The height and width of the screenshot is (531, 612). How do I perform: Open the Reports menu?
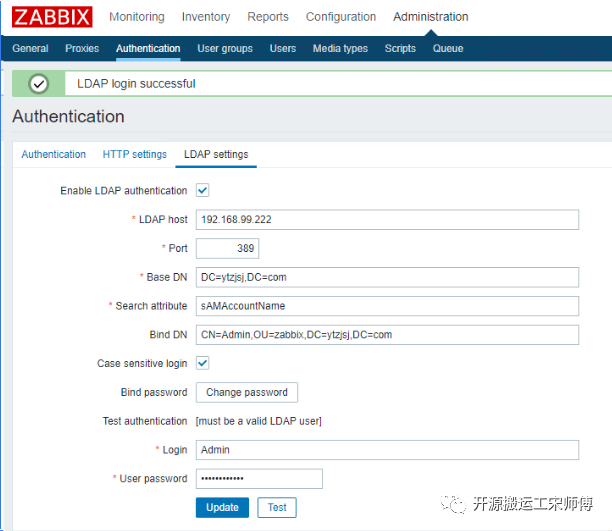click(268, 17)
